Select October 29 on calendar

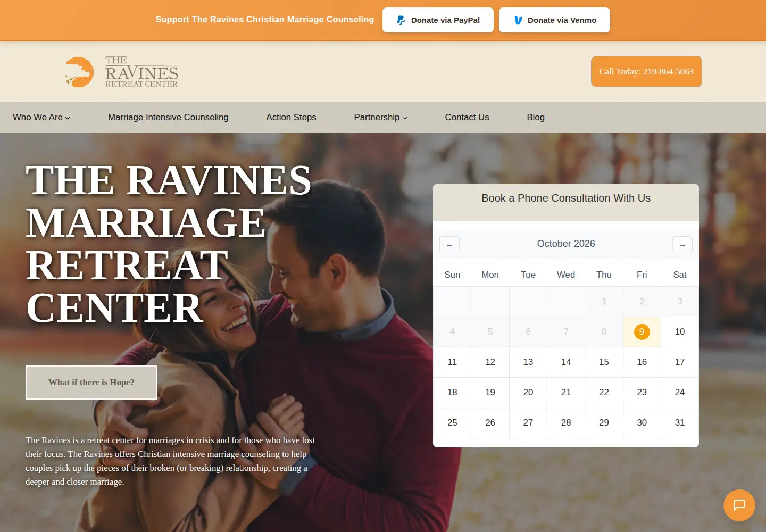(x=604, y=423)
